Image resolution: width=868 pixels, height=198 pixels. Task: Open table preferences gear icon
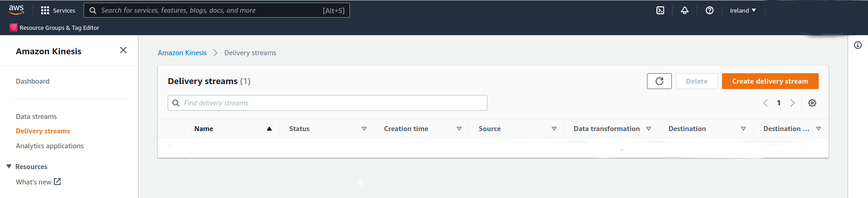[812, 103]
